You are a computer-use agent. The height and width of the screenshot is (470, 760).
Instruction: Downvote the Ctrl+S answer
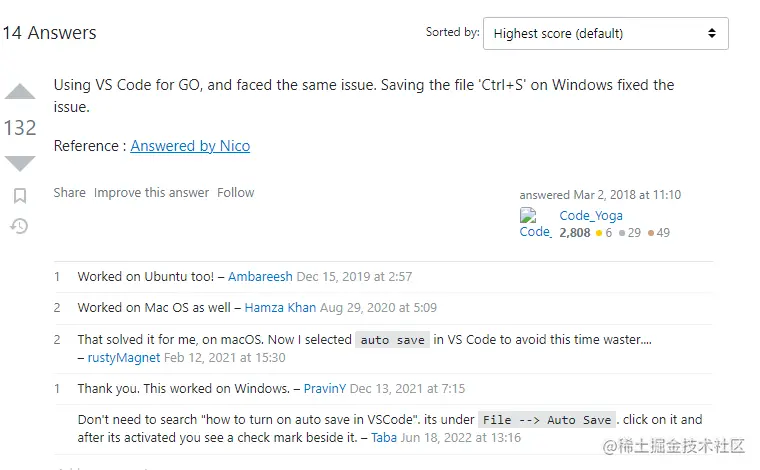click(20, 163)
